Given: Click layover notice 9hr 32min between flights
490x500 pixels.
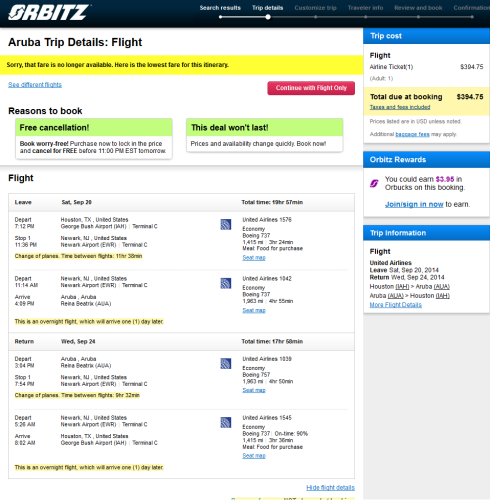Looking at the screenshot, I should [x=77, y=395].
